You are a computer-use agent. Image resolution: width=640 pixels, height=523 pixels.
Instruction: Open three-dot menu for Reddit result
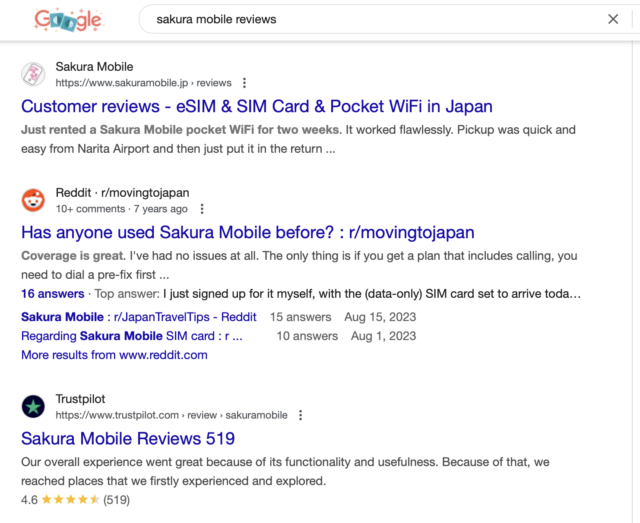(202, 209)
